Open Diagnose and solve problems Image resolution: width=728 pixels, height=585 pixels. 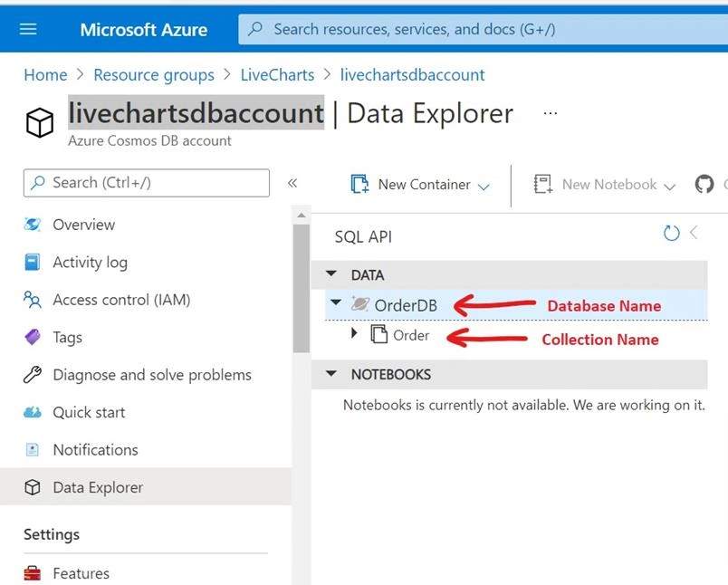152,375
